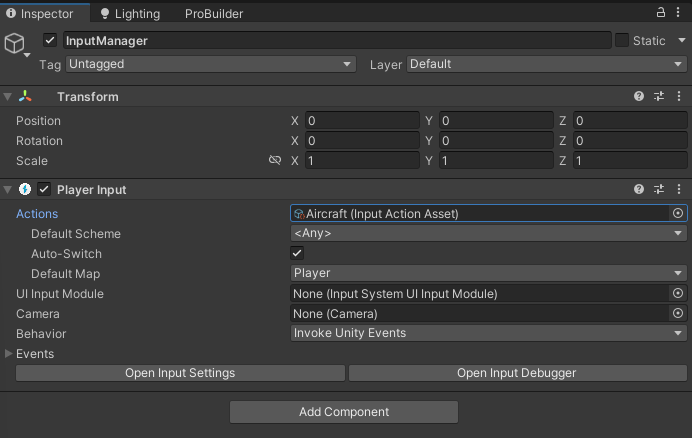Viewport: 692px width, 438px height.
Task: Click the Position label
Action: tap(38, 121)
